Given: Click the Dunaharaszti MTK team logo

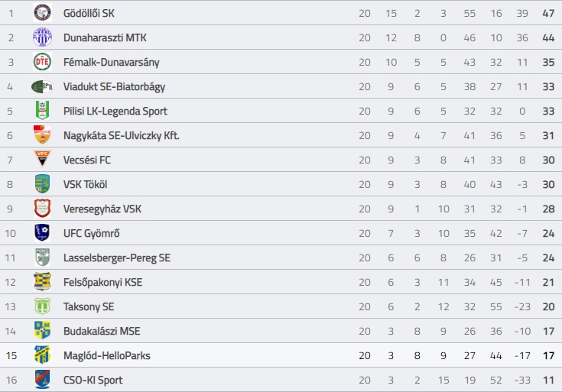Looking at the screenshot, I should [x=42, y=37].
